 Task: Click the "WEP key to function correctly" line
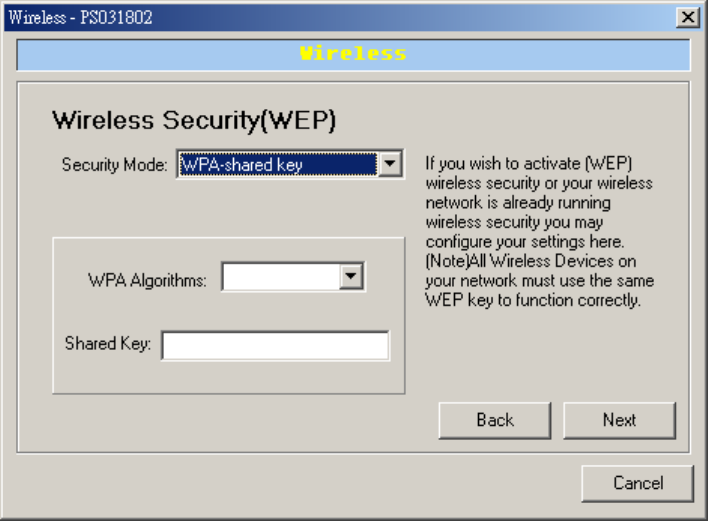(x=533, y=300)
